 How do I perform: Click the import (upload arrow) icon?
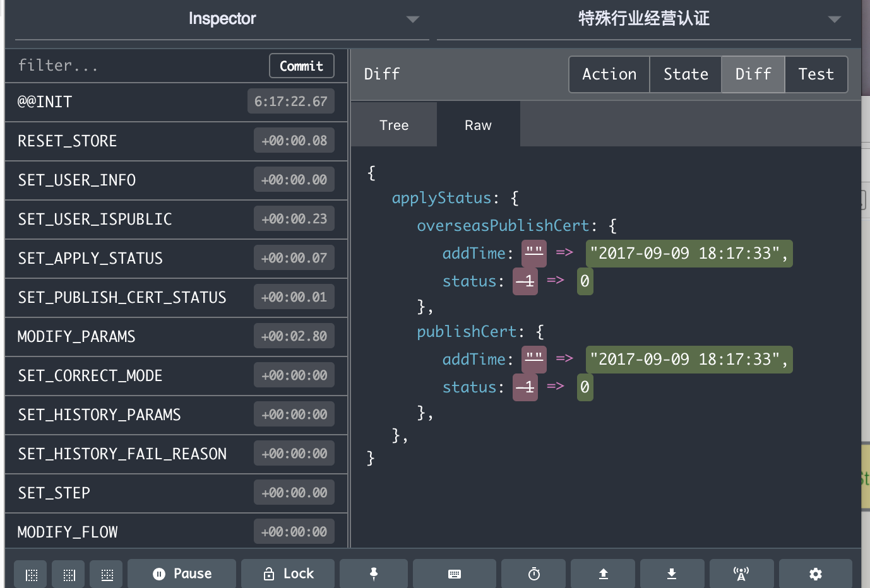tap(604, 574)
